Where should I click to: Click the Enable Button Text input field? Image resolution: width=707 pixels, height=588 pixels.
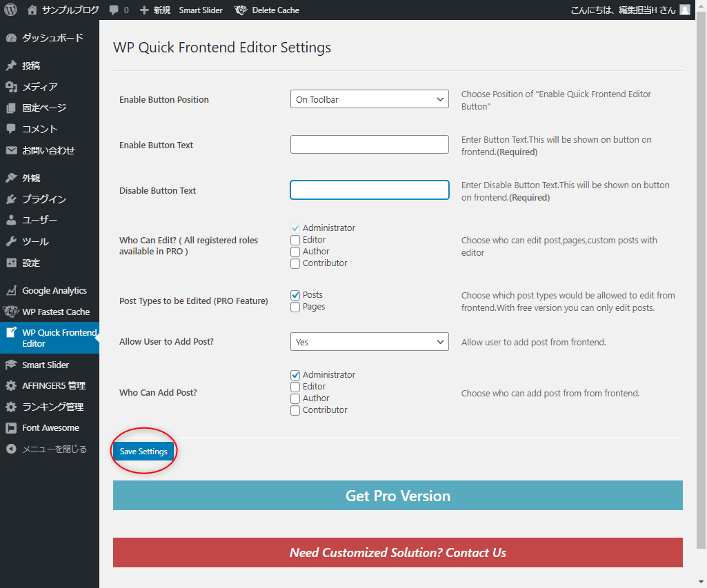pos(369,144)
